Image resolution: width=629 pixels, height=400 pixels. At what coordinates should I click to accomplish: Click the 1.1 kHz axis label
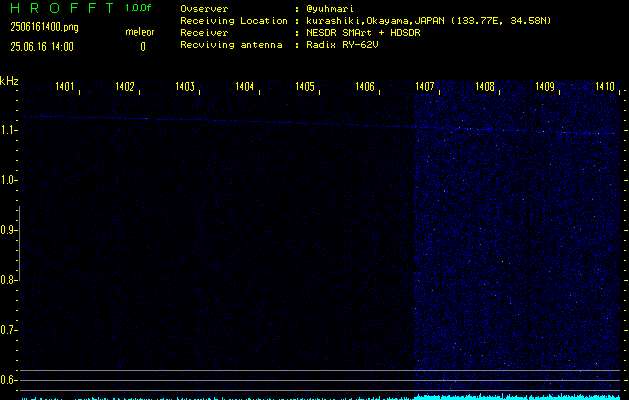(7, 130)
